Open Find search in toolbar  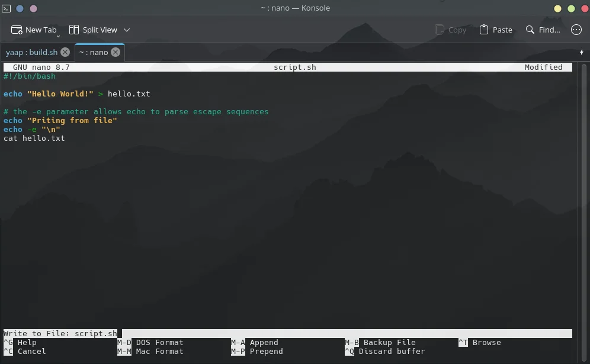click(x=543, y=30)
